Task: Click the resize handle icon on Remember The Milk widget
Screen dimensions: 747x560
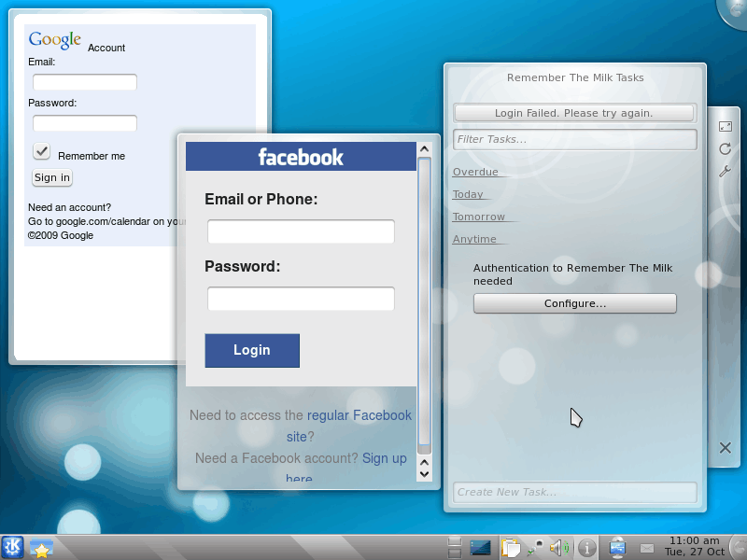Action: point(726,126)
